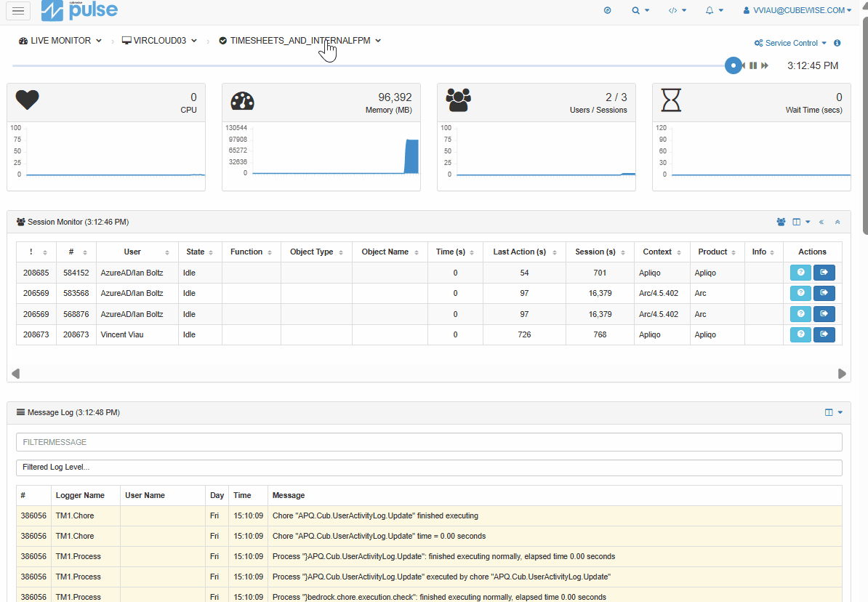Open the Service Control menu
Image resolution: width=868 pixels, height=602 pixels.
click(x=791, y=43)
